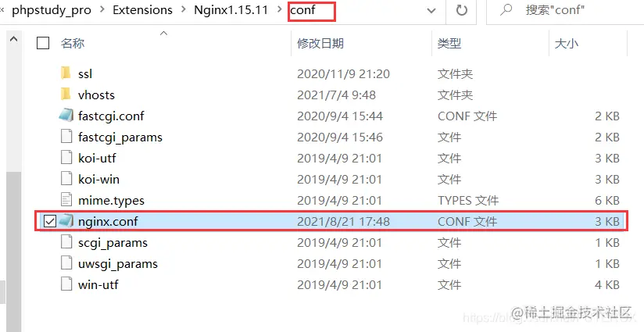The width and height of the screenshot is (644, 332).
Task: Click the fastcgi_params file icon
Action: click(x=66, y=137)
